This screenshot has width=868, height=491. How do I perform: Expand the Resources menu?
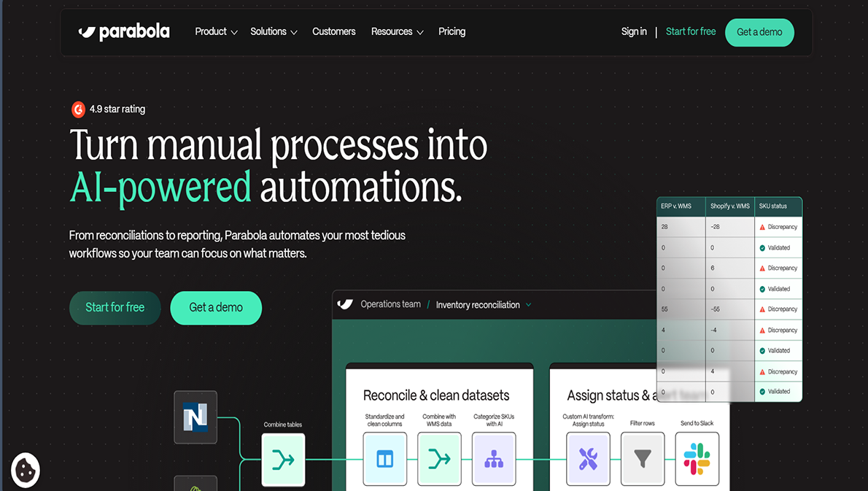point(397,31)
